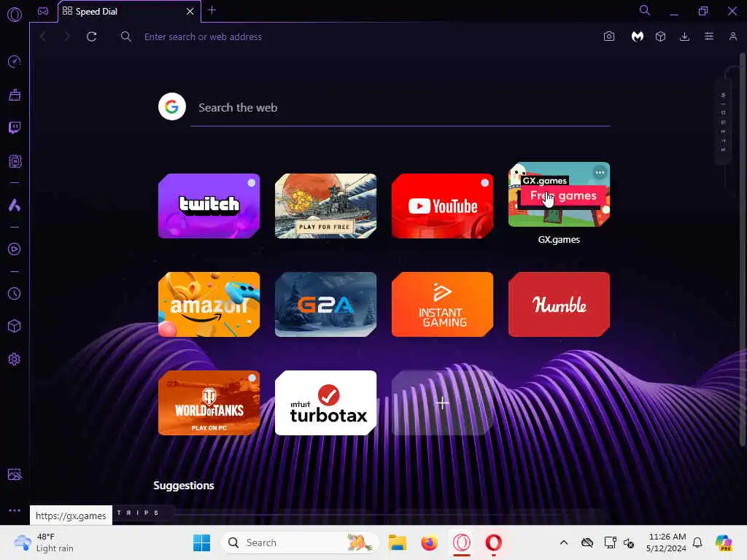Open the GX Corner gamepad tab
This screenshot has height=560, width=747.
(x=43, y=11)
